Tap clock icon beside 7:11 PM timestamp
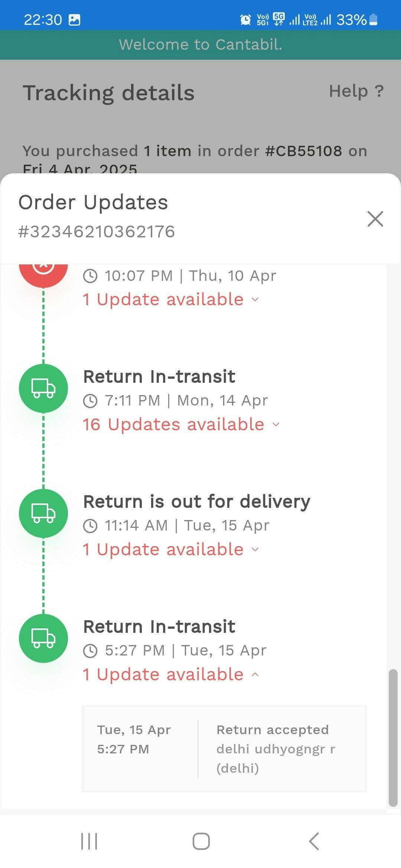Screen dimensions: 401x868 point(90,401)
